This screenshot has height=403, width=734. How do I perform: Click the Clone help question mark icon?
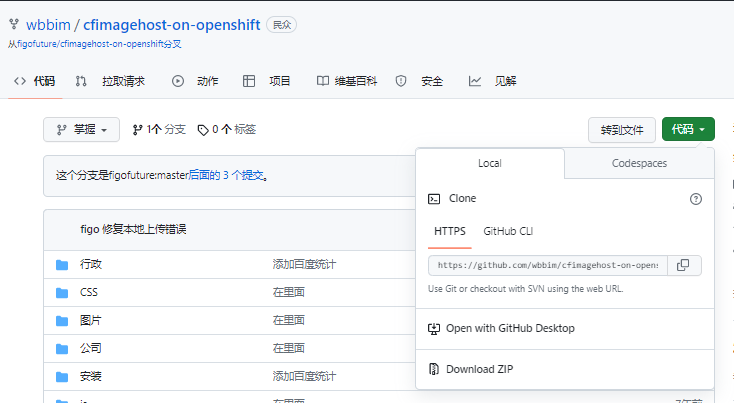click(696, 199)
